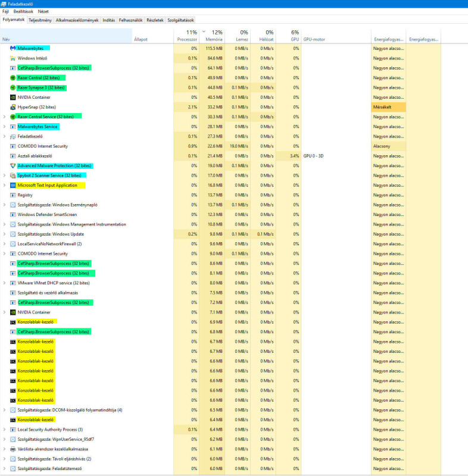Switch to the Alkalmazáselőzmények tab
The image size is (468, 476).
tap(77, 20)
